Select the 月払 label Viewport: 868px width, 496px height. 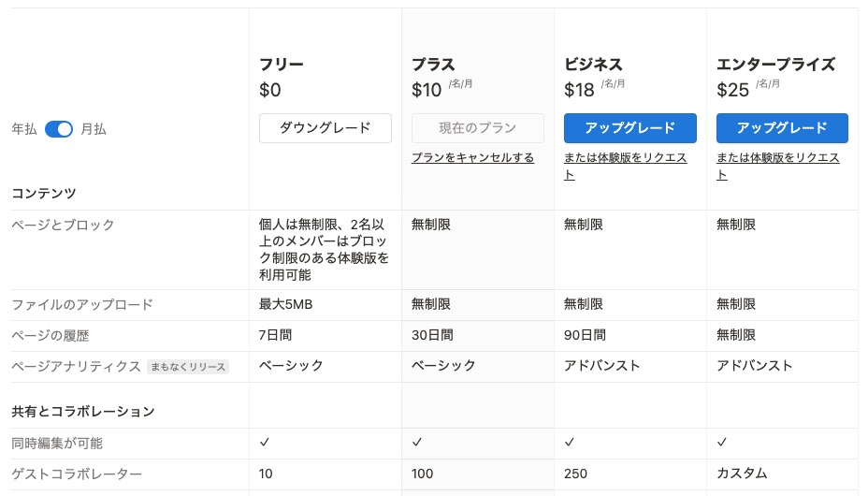93,129
